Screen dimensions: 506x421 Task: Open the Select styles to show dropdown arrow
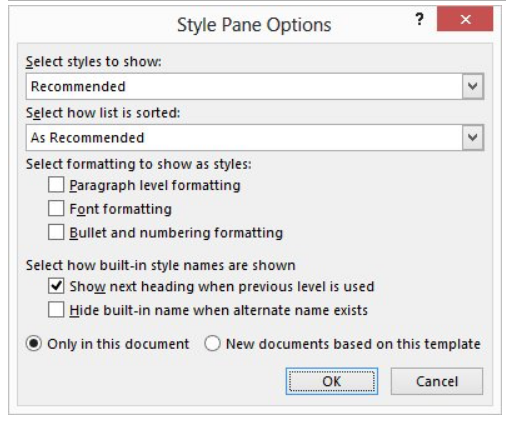tap(472, 86)
